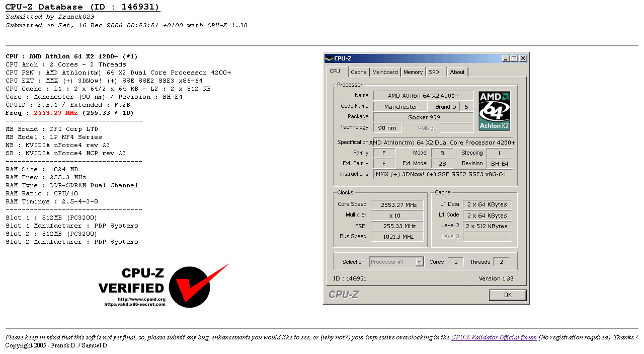Open the About tab

[x=457, y=72]
